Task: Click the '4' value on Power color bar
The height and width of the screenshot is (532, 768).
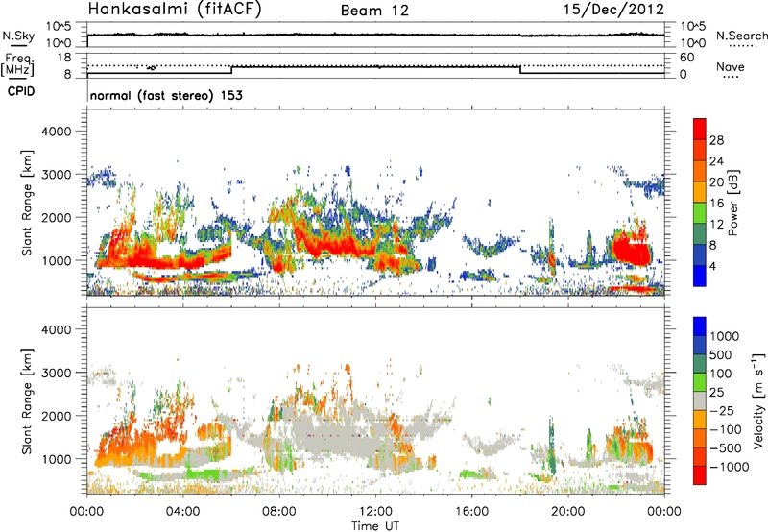Action: coord(712,267)
